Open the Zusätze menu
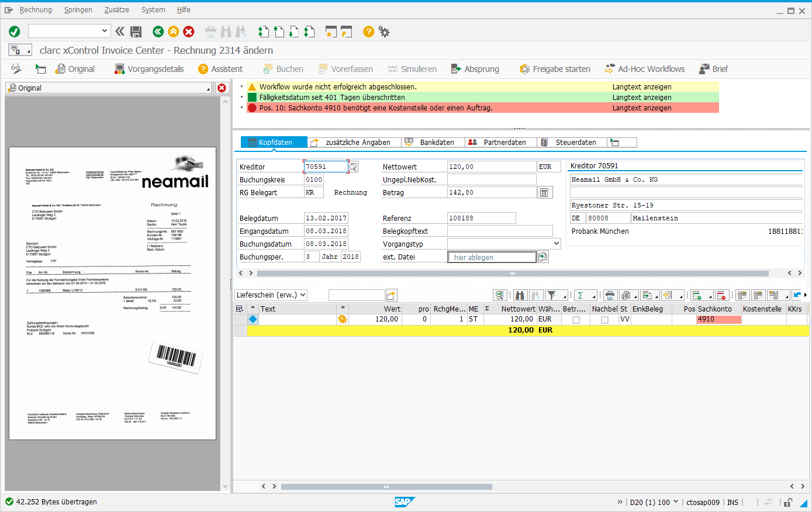This screenshot has height=512, width=812. coord(117,10)
